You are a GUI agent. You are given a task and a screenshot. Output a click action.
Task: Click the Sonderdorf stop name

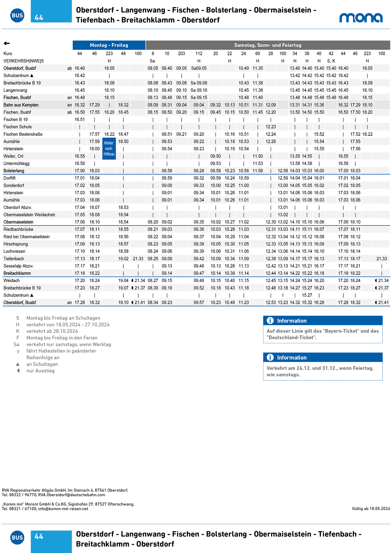[x=14, y=185]
